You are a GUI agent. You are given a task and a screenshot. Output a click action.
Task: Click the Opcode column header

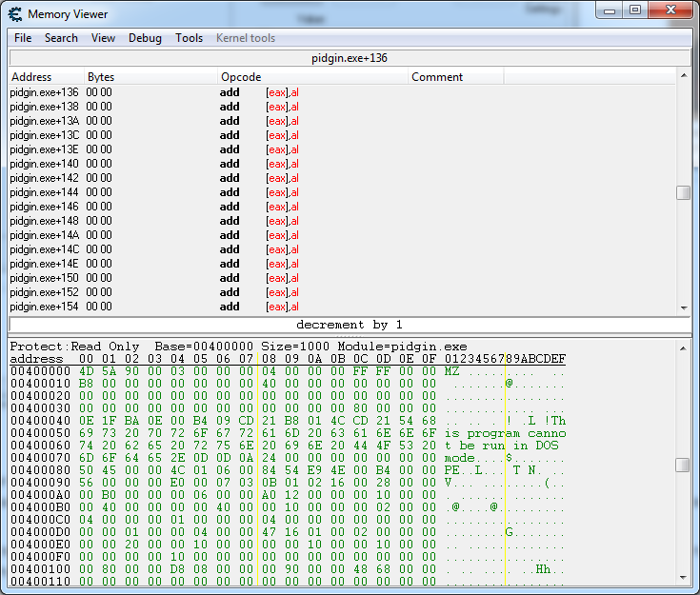312,77
